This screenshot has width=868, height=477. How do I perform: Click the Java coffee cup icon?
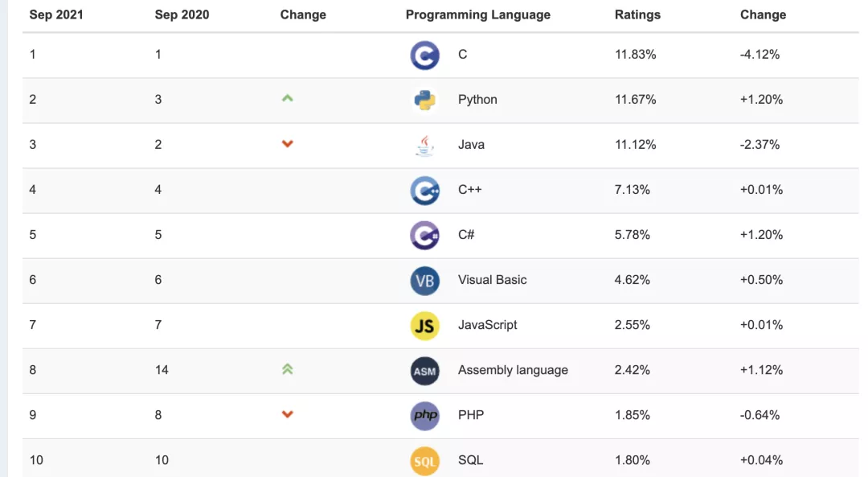(x=424, y=145)
